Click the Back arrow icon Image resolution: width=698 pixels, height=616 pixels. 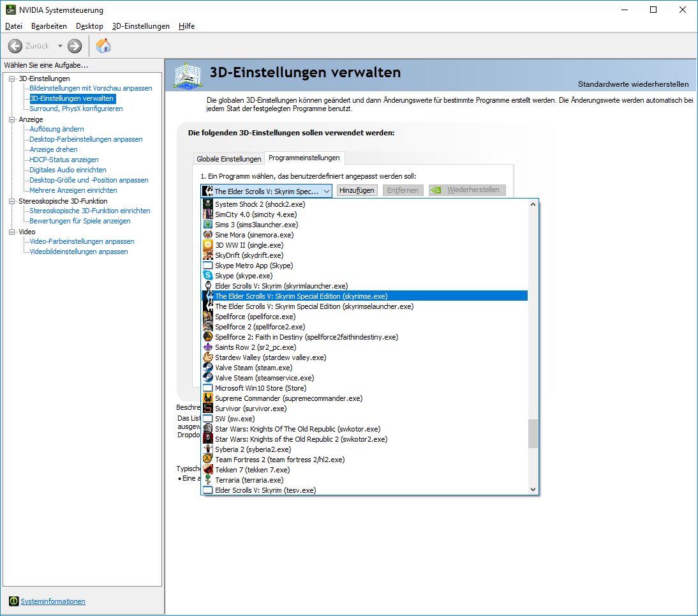point(15,46)
